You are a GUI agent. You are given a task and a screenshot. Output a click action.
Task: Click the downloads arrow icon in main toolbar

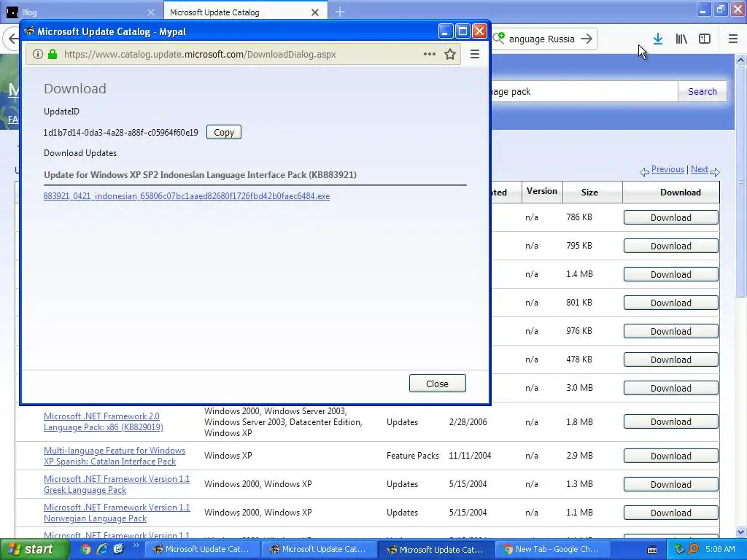658,39
